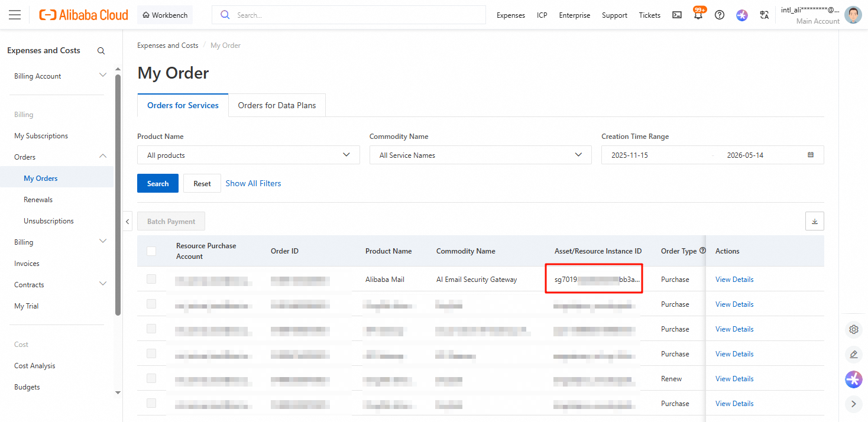Open the All Service Names dropdown
Viewport: 868px width, 422px height.
pyautogui.click(x=480, y=155)
